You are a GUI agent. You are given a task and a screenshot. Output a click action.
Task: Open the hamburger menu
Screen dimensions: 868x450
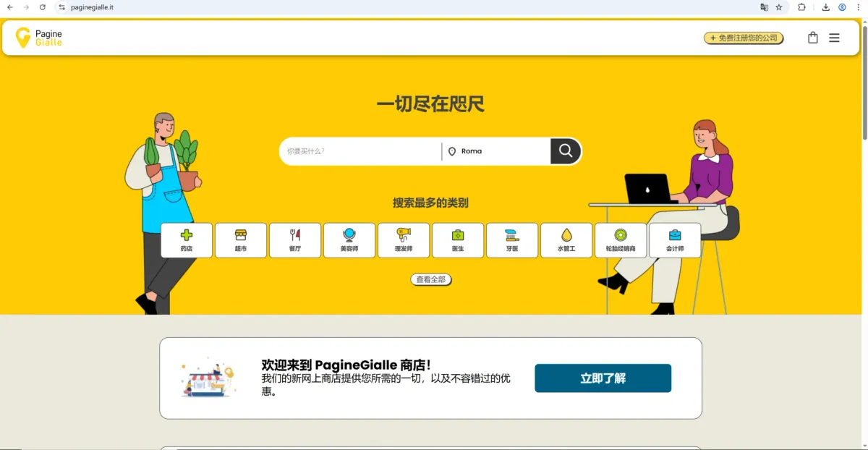[834, 38]
